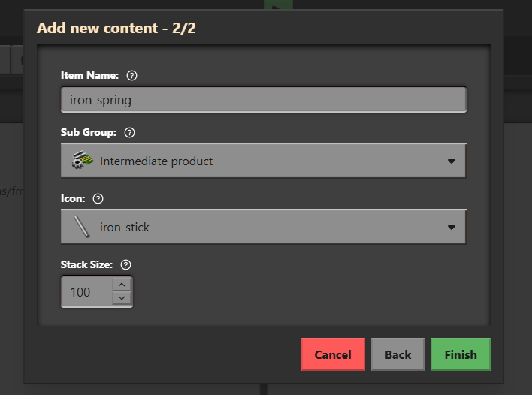Click the Sub Group label text

pos(89,132)
